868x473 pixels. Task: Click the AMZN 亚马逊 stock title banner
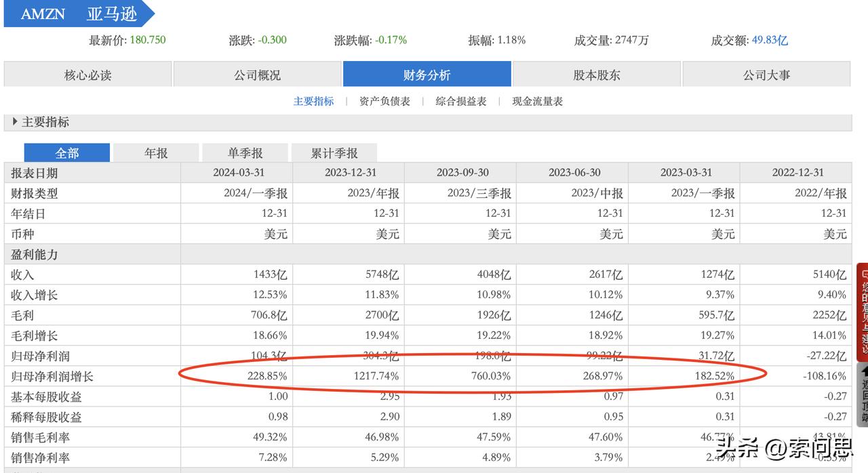pyautogui.click(x=79, y=14)
